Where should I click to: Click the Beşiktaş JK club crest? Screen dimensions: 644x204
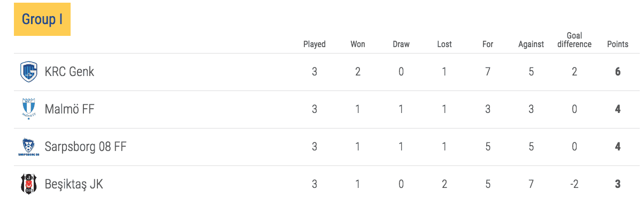[28, 184]
